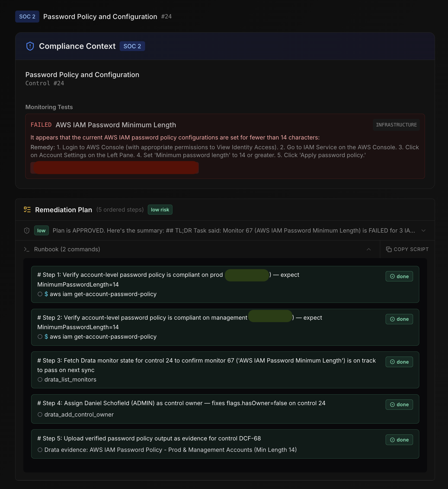Click the shield icon beside low badge
This screenshot has height=489, width=448.
coord(27,231)
